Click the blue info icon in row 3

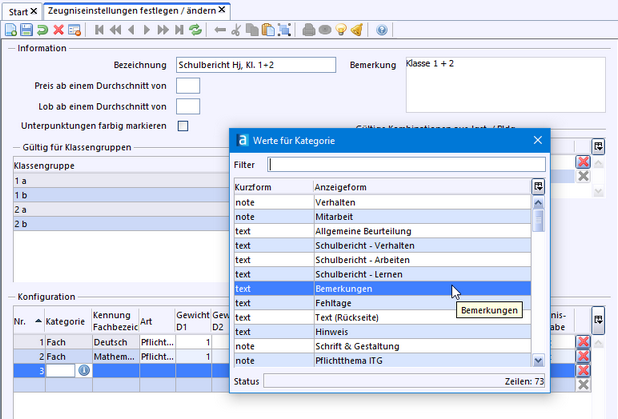click(84, 371)
